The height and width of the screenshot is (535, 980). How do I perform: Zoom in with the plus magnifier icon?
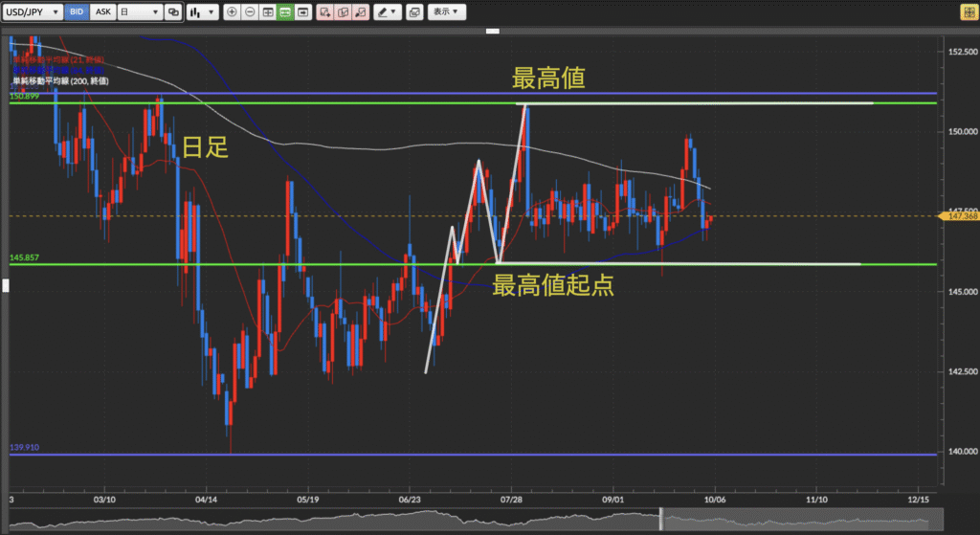(233, 12)
